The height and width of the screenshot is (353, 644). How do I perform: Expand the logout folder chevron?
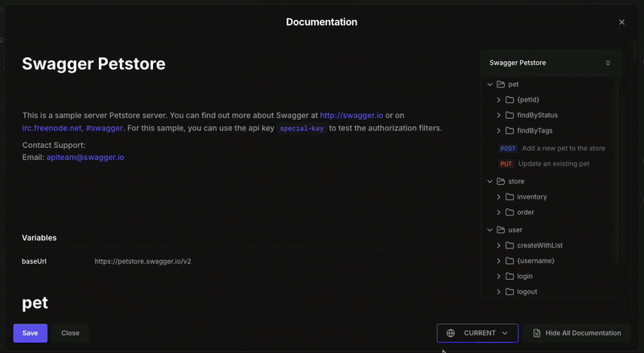pos(498,292)
